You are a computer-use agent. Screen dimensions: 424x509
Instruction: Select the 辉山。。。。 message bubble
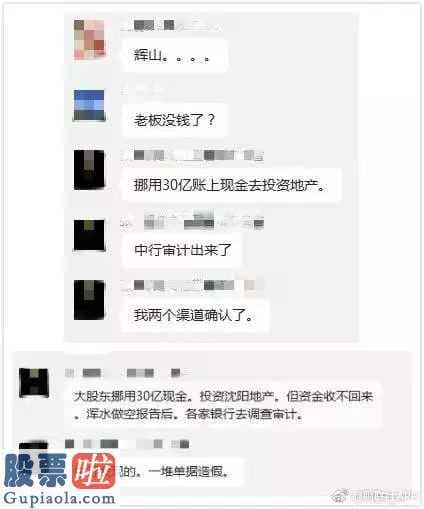pos(174,55)
